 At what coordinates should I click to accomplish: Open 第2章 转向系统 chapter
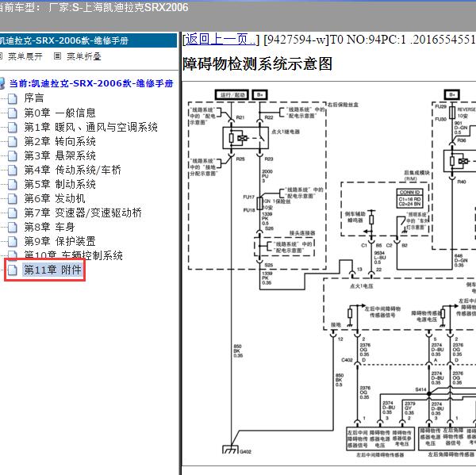pyautogui.click(x=59, y=141)
